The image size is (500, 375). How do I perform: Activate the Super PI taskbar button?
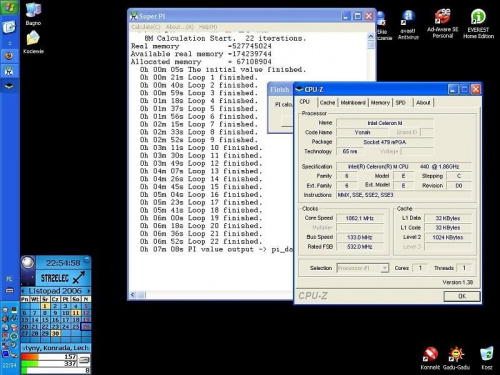tap(9, 71)
